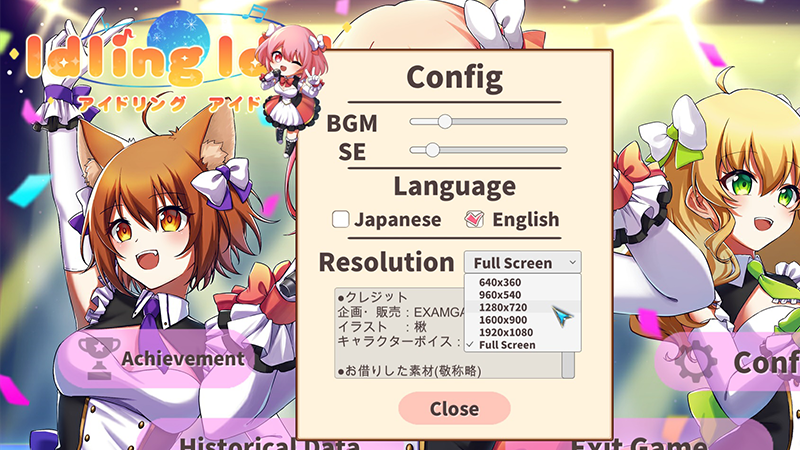800x450 pixels.
Task: Close the Config dialog
Action: 454,408
